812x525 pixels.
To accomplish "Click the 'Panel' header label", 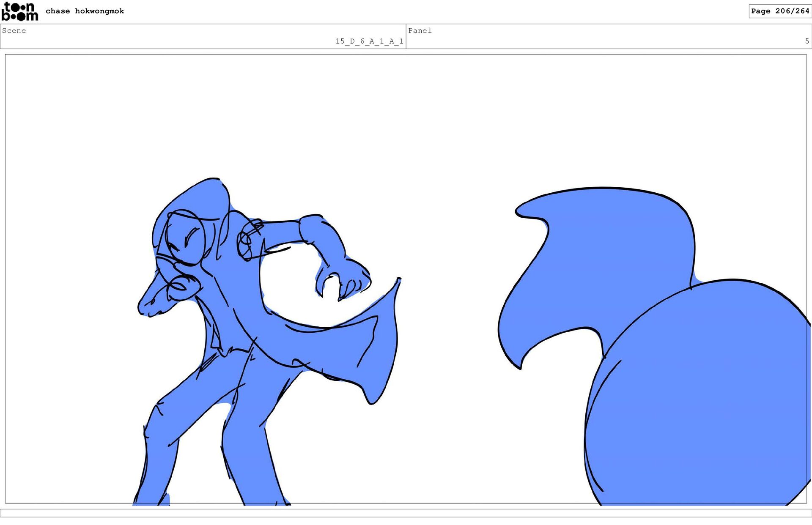I will coord(420,30).
